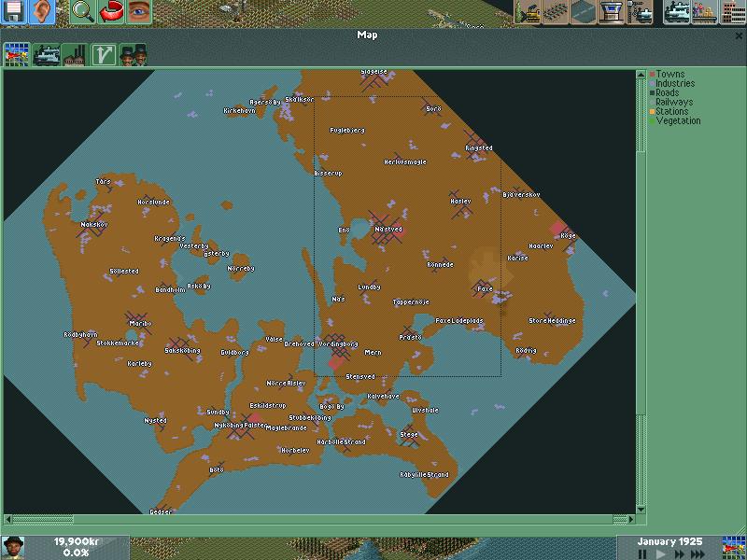
Task: Click the 0.0% performance rating
Action: click(77, 553)
